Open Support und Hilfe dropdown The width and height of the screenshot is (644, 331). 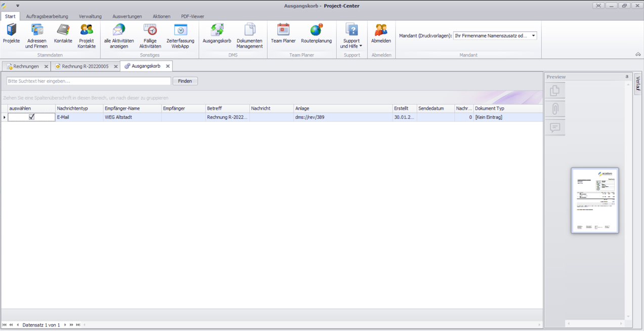351,35
